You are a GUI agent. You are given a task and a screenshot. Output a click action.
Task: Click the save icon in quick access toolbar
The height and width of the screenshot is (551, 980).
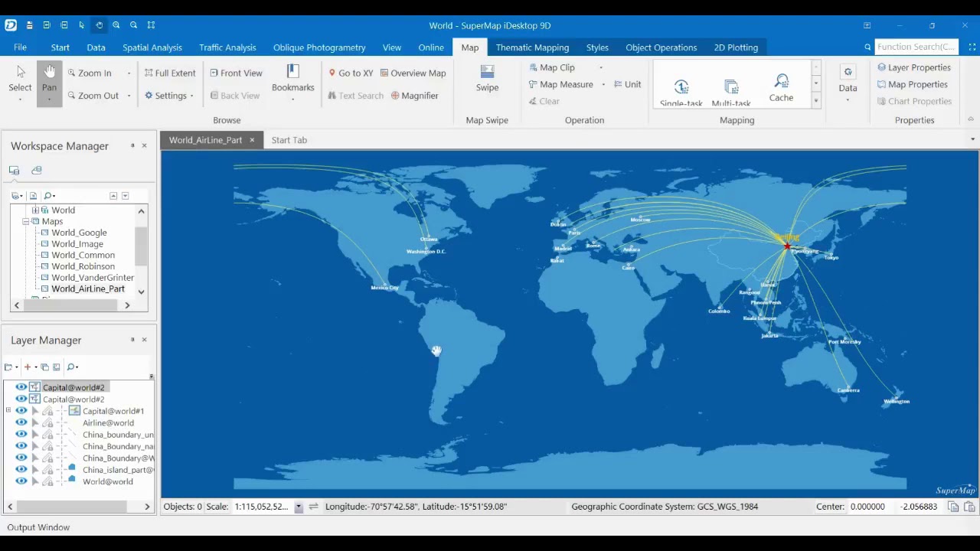(x=29, y=25)
